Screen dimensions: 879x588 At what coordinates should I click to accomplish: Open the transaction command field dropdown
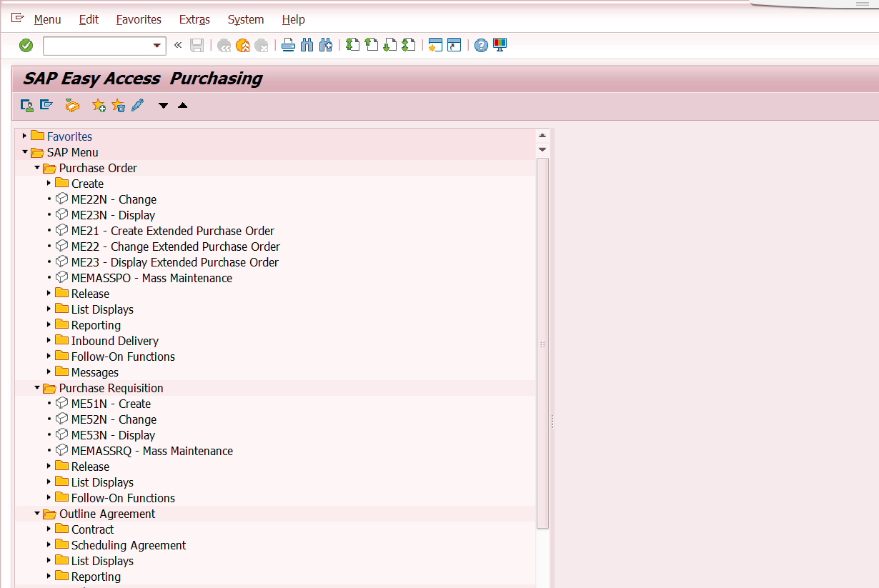(157, 46)
